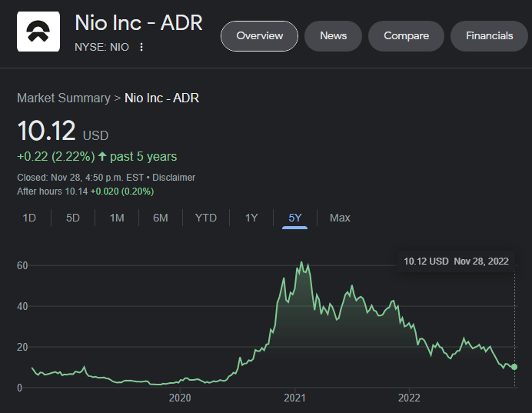Click the "past 5 years" text
532x413 pixels.
[x=143, y=156]
